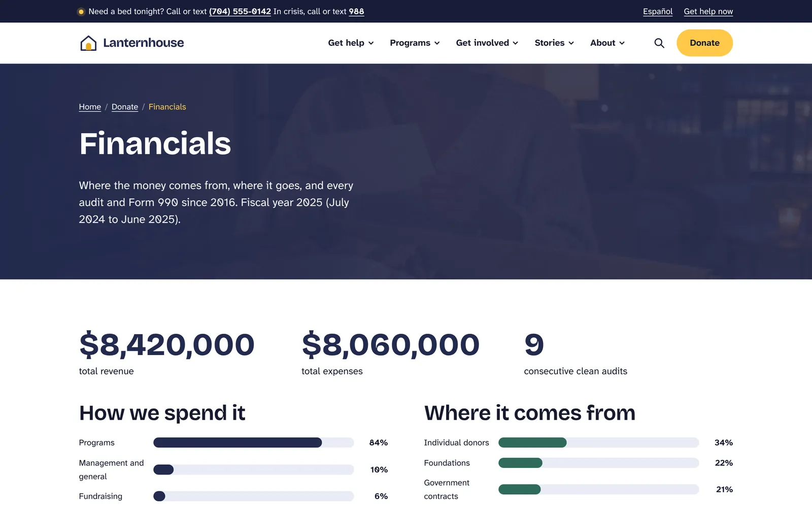Open the Get involved dropdown
The width and height of the screenshot is (812, 508).
[x=487, y=43]
